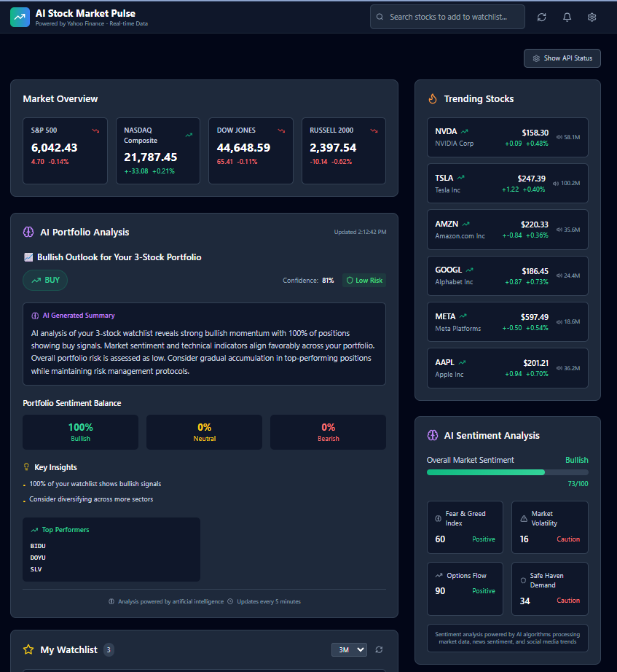Click the NVDA volume speaker icon
The height and width of the screenshot is (672, 617).
[559, 137]
